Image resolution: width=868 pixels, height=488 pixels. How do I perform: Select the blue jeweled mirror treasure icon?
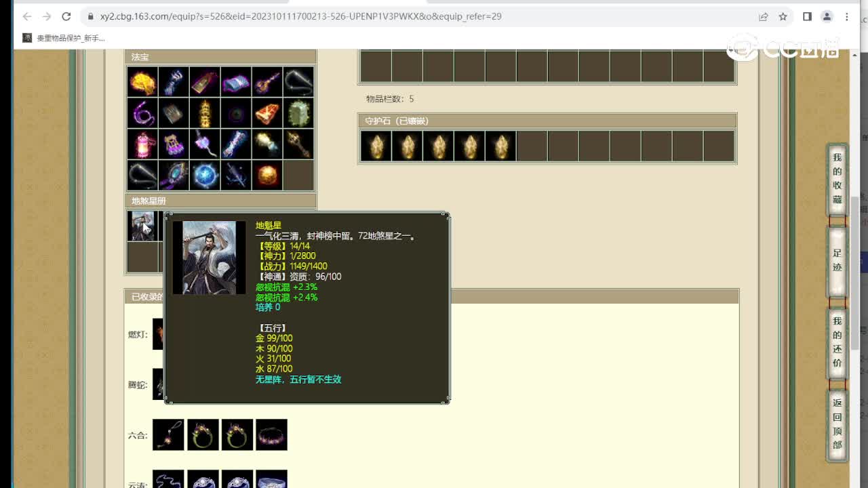coord(174,175)
